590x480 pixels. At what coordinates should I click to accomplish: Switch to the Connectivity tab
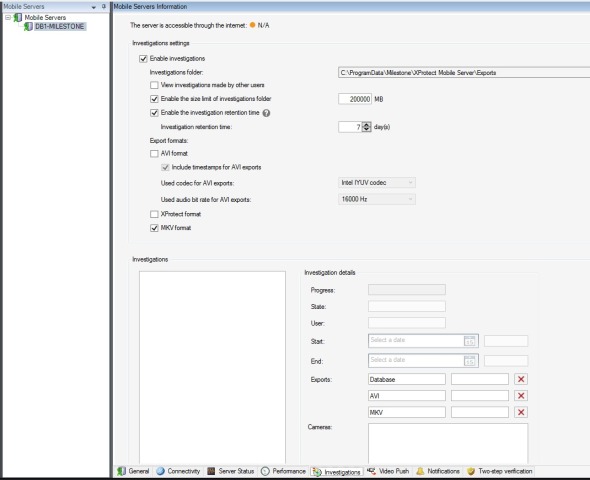click(178, 471)
